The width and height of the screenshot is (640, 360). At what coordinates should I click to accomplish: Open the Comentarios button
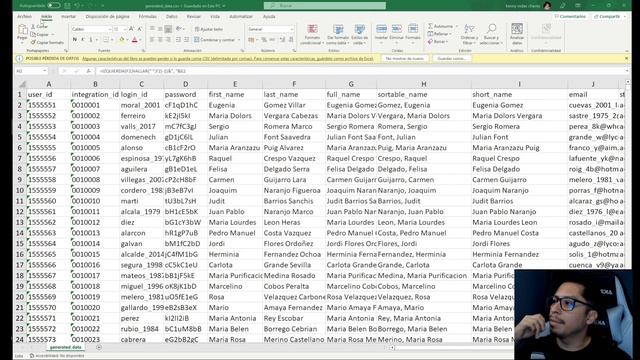click(570, 17)
